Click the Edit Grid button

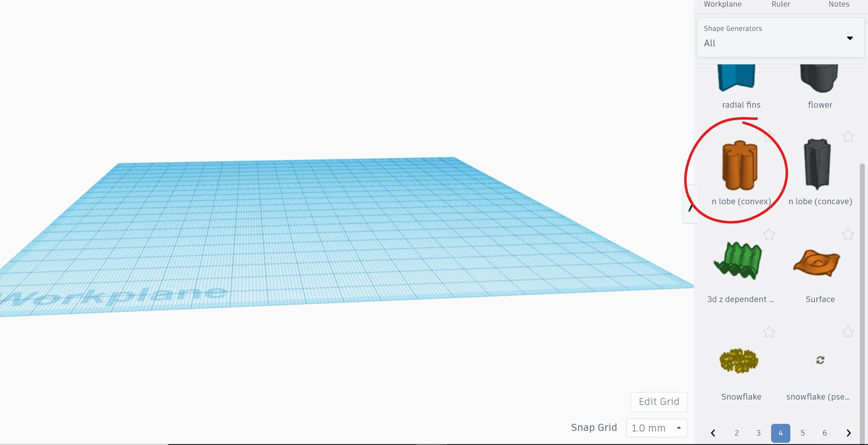coord(659,401)
